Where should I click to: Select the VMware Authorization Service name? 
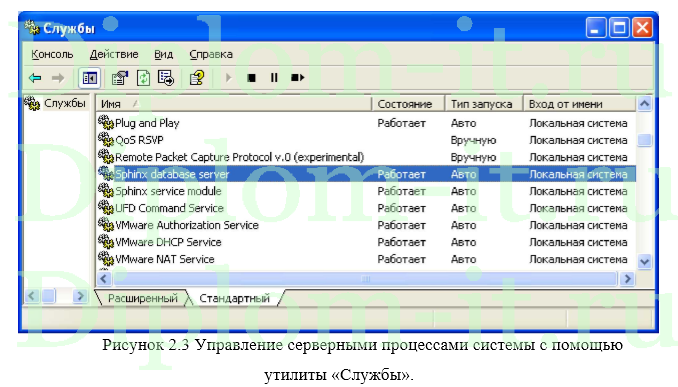[x=187, y=225]
